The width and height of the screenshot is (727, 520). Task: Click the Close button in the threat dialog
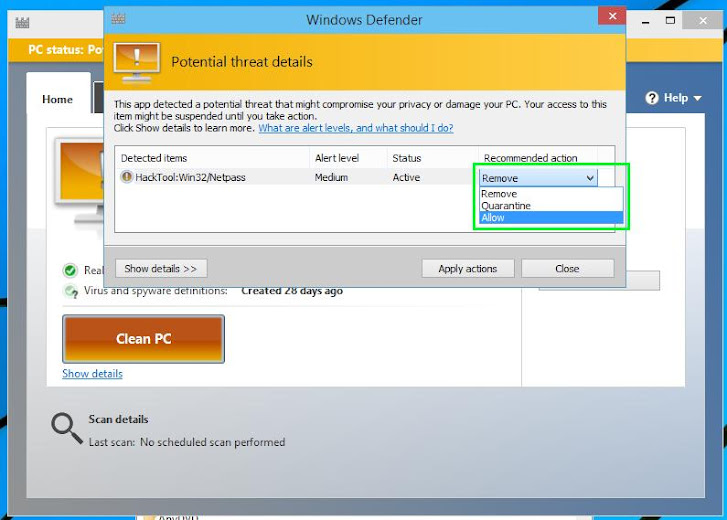(x=568, y=269)
